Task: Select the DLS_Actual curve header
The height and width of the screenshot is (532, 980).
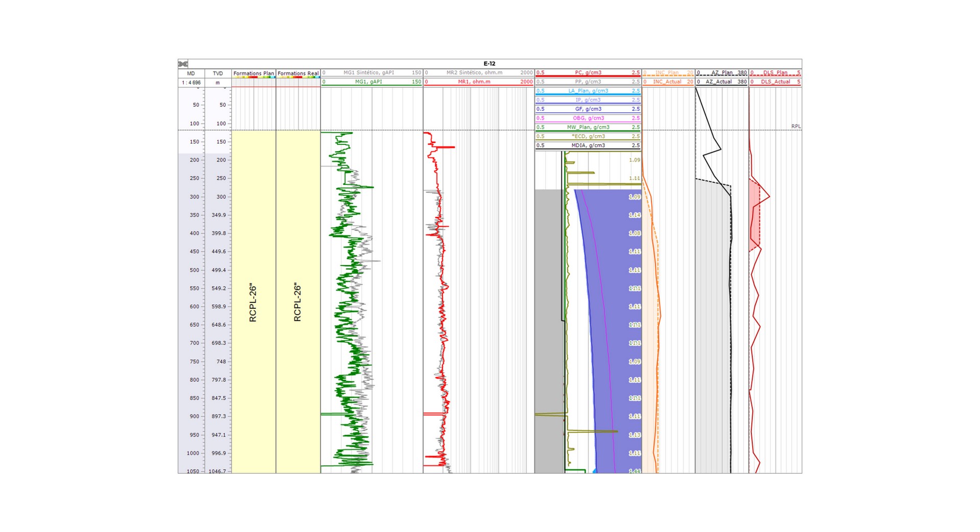Action: tap(775, 82)
